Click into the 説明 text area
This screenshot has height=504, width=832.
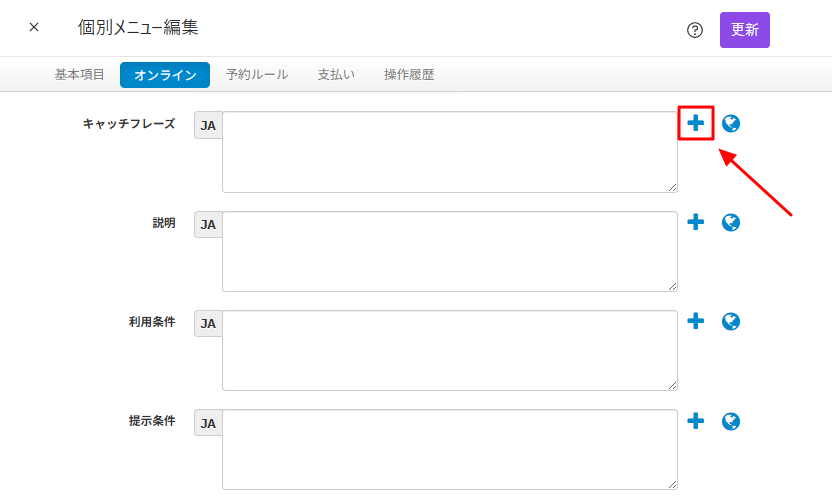coord(449,251)
